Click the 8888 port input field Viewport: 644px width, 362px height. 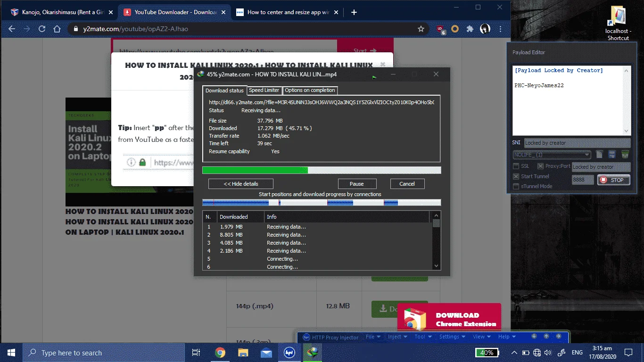coord(584,180)
